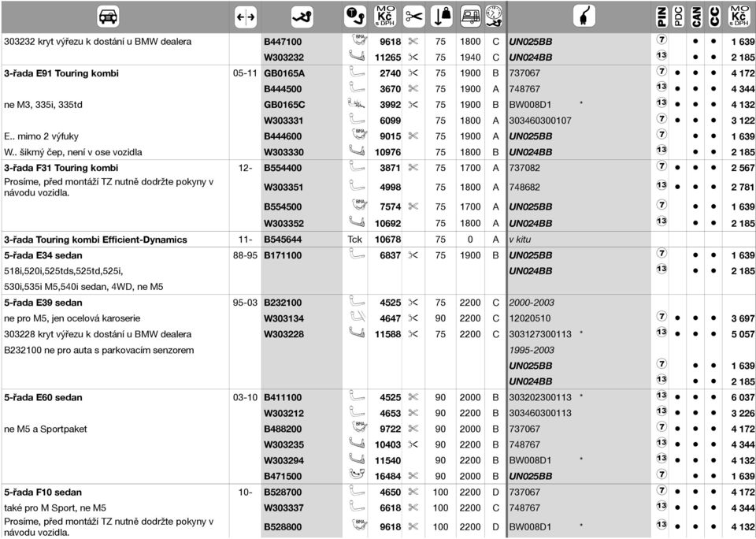
Task: Click the MO Kč price icon beside scissors header
Action: pyautogui.click(x=385, y=17)
